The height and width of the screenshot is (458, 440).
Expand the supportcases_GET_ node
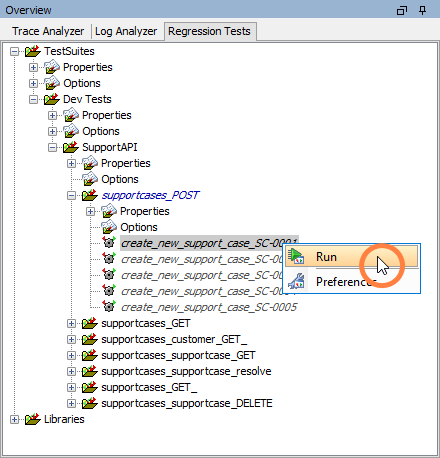click(71, 387)
